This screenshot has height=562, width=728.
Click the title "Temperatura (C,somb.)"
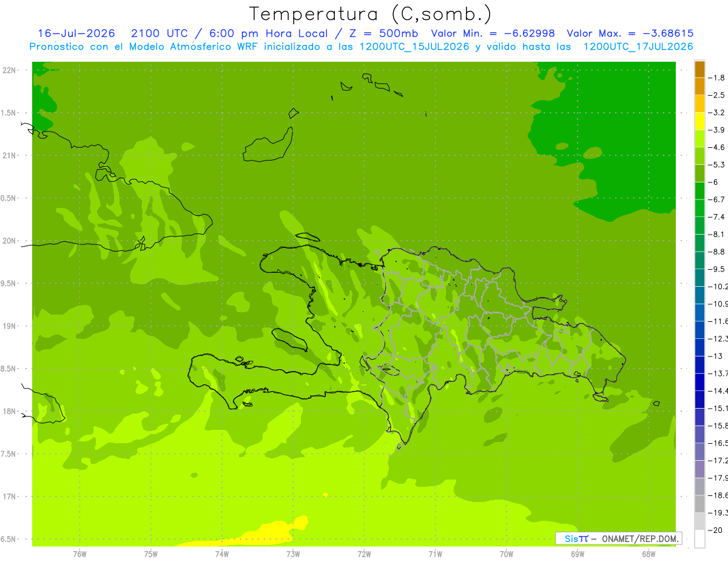click(x=371, y=14)
